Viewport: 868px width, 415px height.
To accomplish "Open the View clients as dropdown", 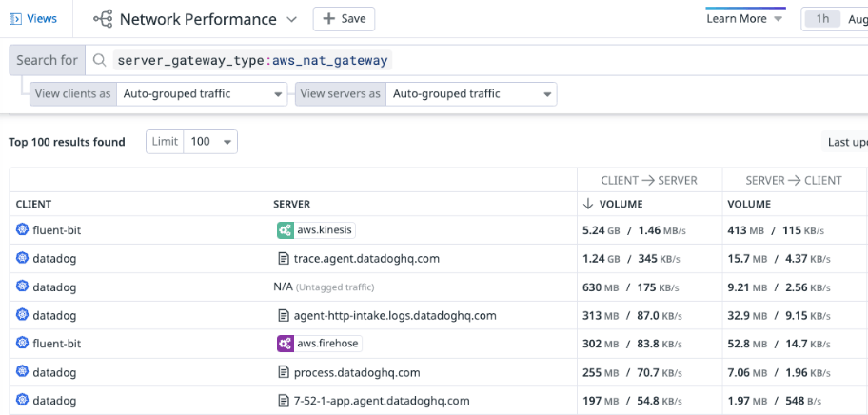I will (x=203, y=94).
